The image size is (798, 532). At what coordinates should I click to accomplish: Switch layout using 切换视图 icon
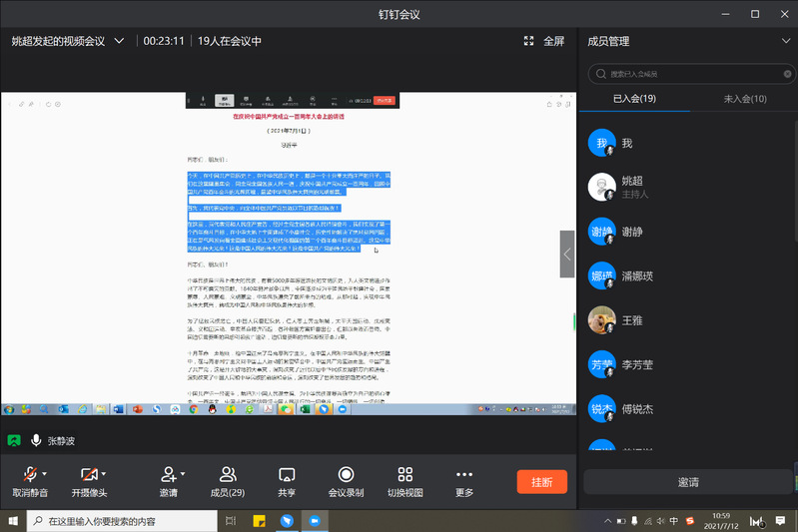coord(404,474)
